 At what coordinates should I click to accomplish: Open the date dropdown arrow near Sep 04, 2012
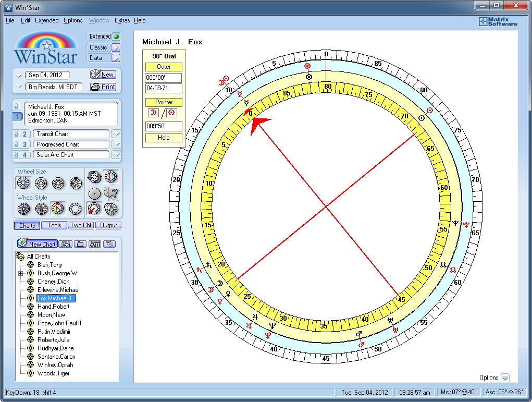pyautogui.click(x=19, y=76)
